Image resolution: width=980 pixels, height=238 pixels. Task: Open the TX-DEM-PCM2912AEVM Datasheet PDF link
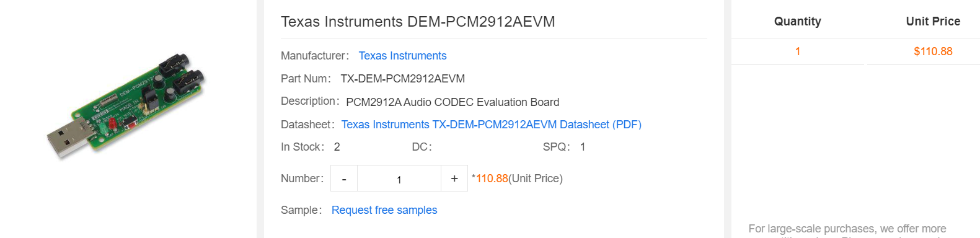(x=491, y=125)
